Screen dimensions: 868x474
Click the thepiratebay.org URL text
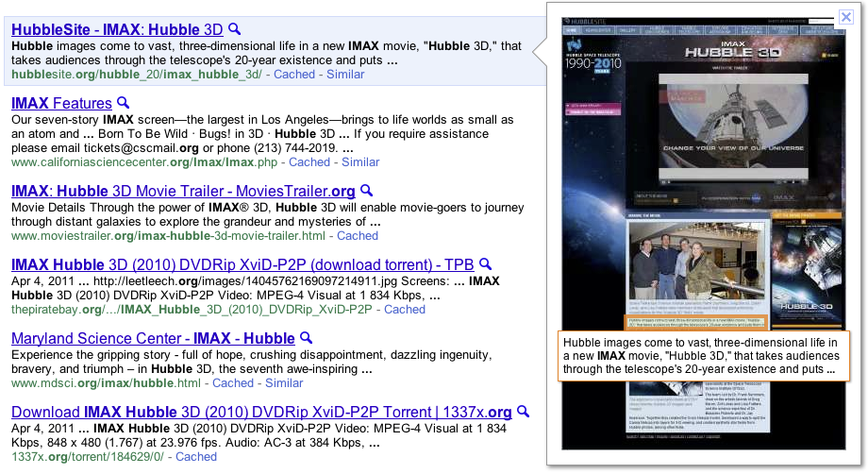pyautogui.click(x=192, y=310)
